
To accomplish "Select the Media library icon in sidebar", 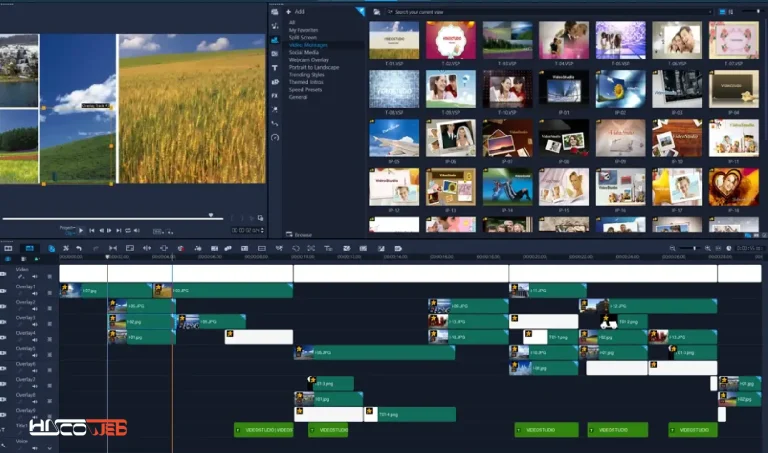I will click(275, 12).
